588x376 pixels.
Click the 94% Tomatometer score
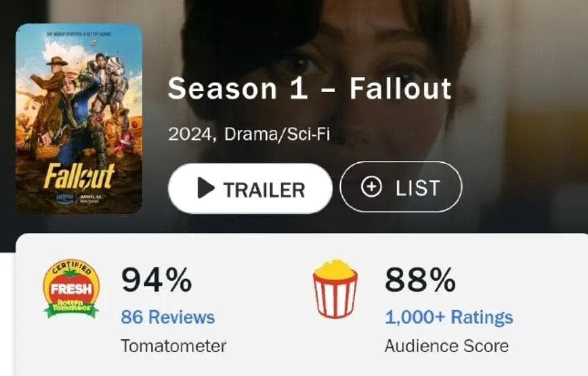coord(156,280)
